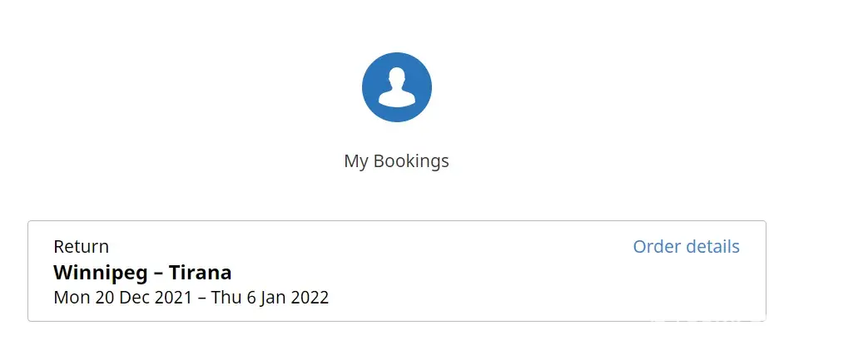Image resolution: width=868 pixels, height=360 pixels.
Task: Open the Order details link
Action: click(x=686, y=247)
